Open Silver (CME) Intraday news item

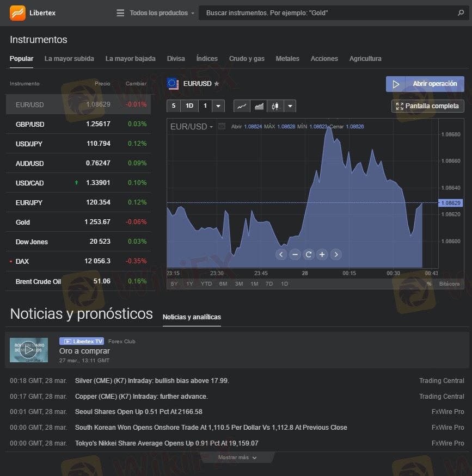152,381
